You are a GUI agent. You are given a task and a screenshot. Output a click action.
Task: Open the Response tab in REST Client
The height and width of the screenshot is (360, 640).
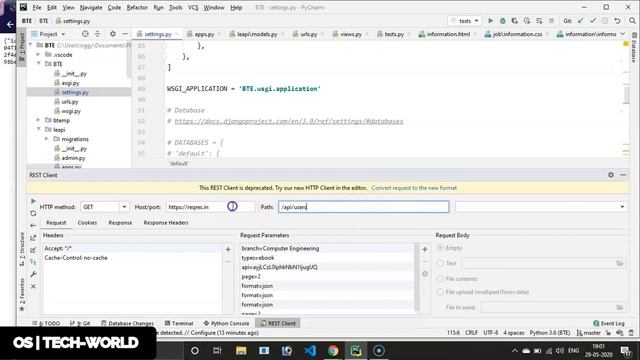[120, 223]
